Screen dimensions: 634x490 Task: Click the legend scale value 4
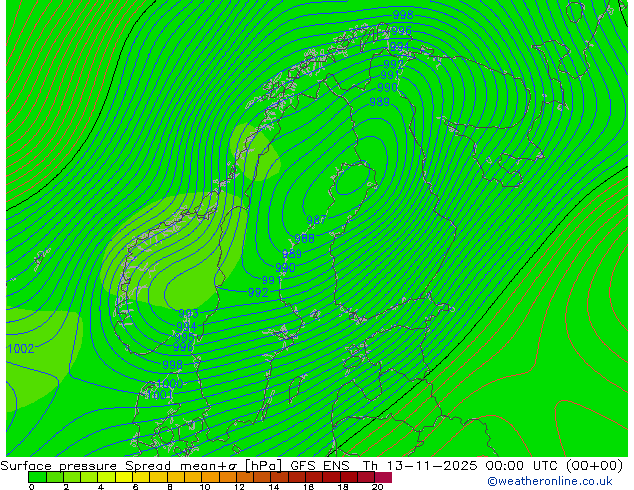click(101, 487)
